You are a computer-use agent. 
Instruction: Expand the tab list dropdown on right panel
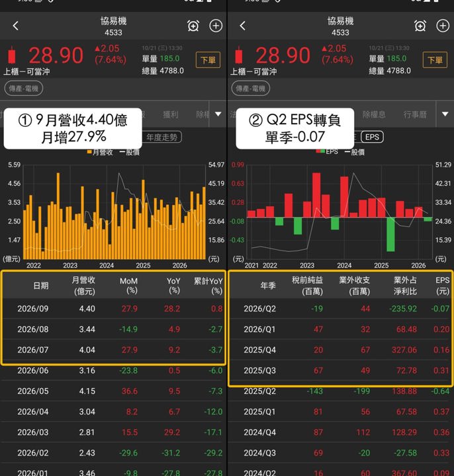445,114
